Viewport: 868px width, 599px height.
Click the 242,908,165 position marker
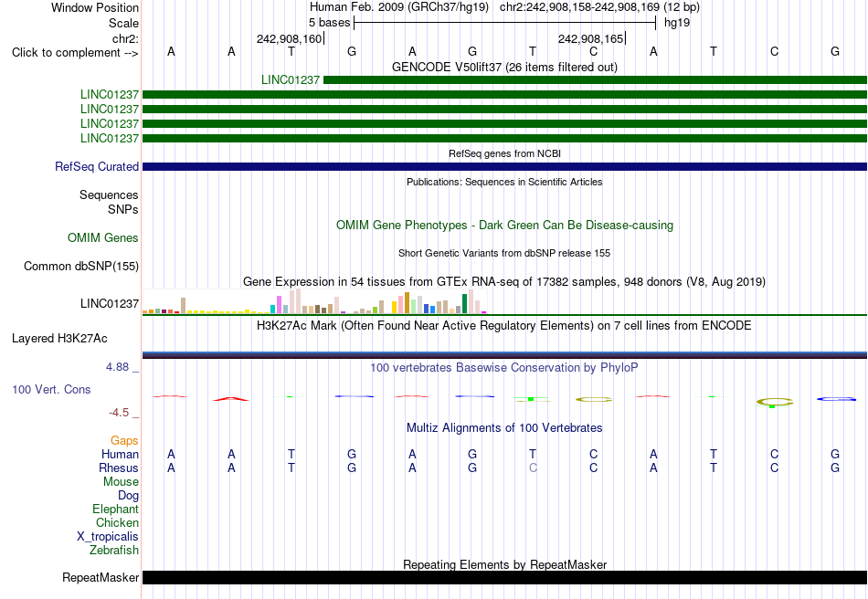(590, 38)
